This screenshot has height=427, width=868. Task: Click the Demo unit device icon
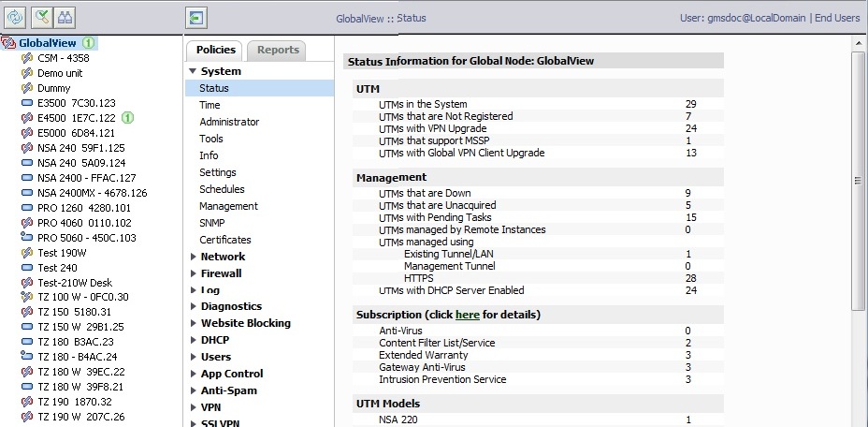[x=27, y=73]
